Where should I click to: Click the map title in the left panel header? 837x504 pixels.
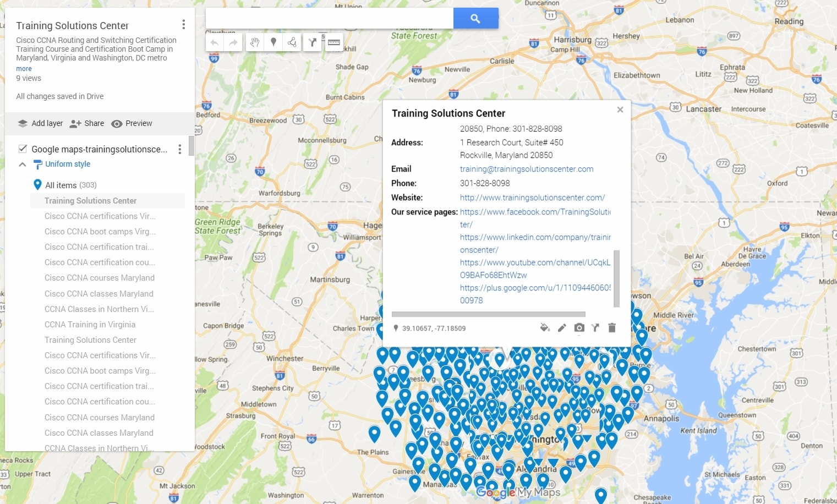72,25
